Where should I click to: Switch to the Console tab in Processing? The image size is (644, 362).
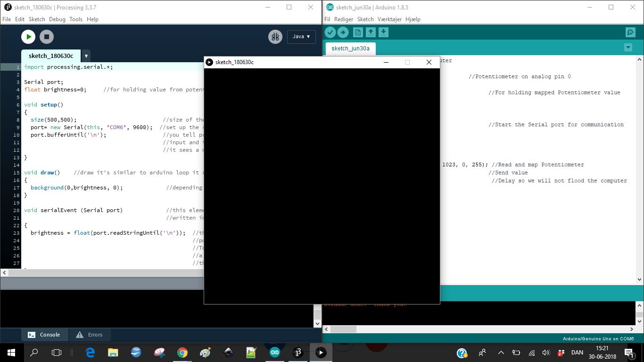tap(44, 335)
